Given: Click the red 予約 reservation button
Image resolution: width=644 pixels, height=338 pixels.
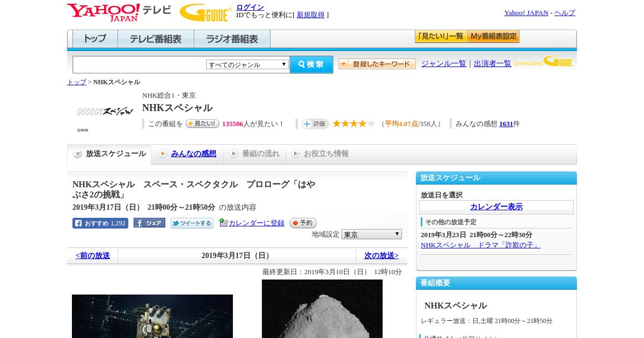Looking at the screenshot, I should click(x=303, y=223).
